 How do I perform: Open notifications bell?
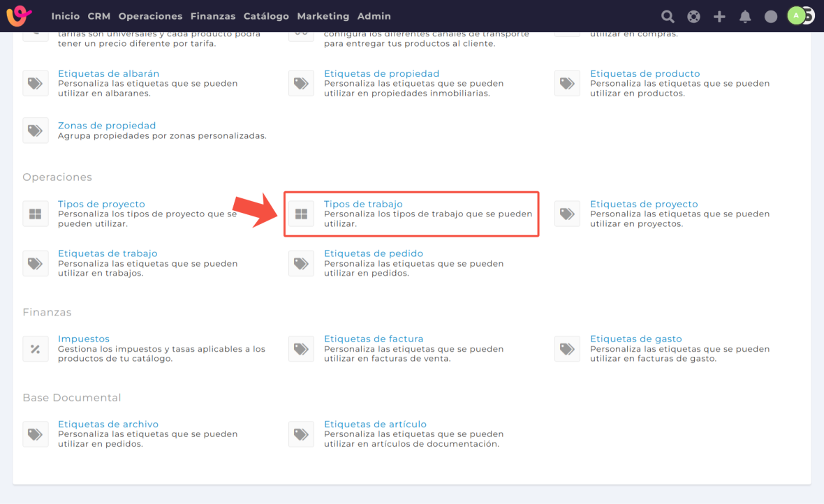745,17
